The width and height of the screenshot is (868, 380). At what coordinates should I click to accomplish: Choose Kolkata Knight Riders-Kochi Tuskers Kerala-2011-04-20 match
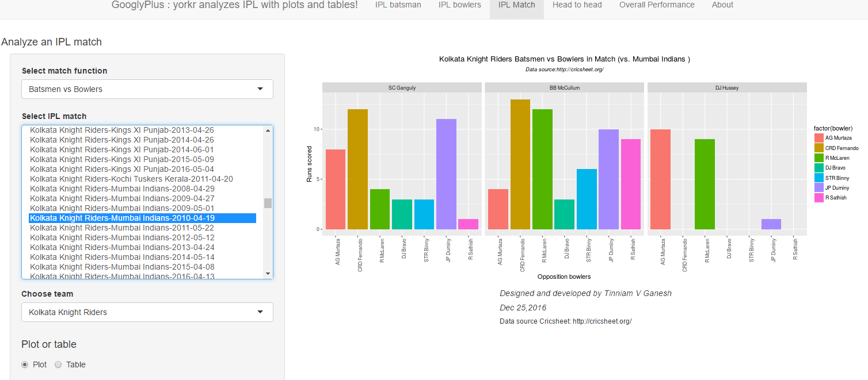(131, 179)
